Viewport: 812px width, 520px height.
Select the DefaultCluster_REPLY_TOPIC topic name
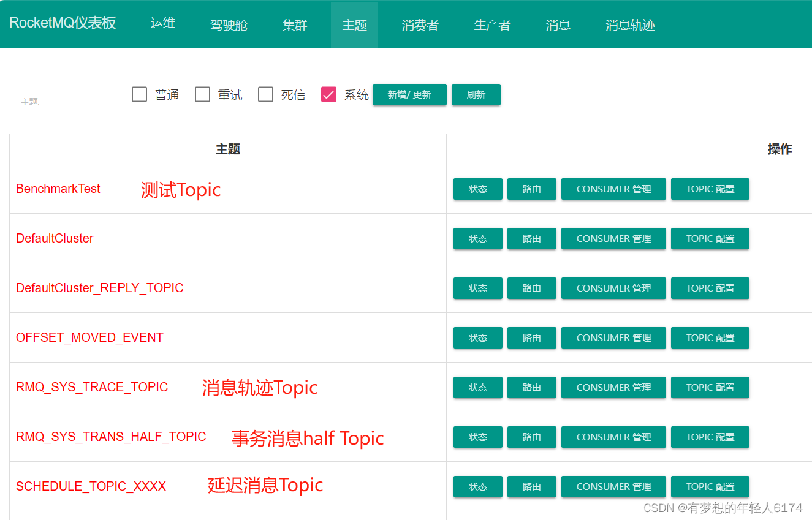[100, 288]
